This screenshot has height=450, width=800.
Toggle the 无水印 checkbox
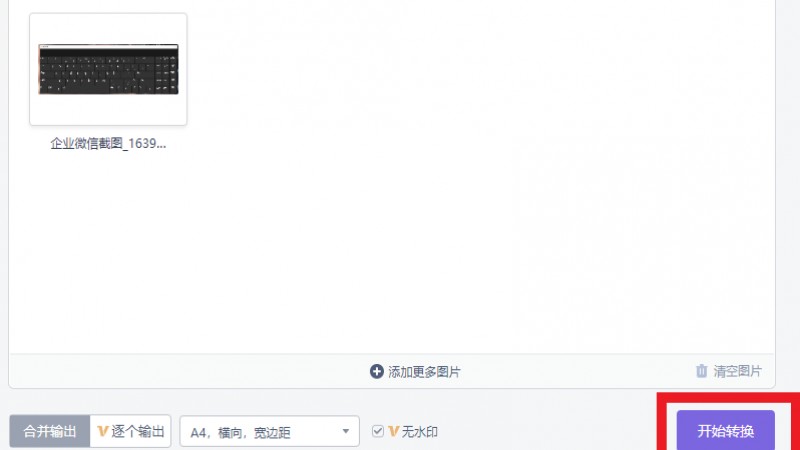[x=378, y=431]
